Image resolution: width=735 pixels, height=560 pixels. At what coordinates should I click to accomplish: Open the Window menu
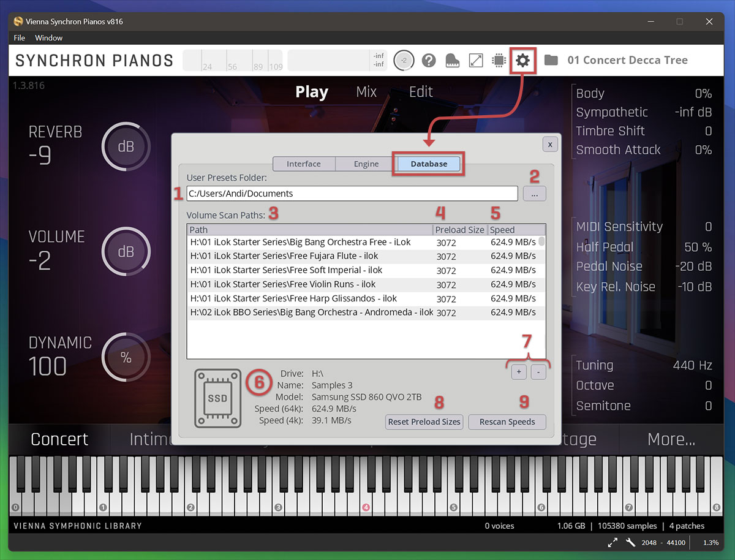tap(49, 38)
